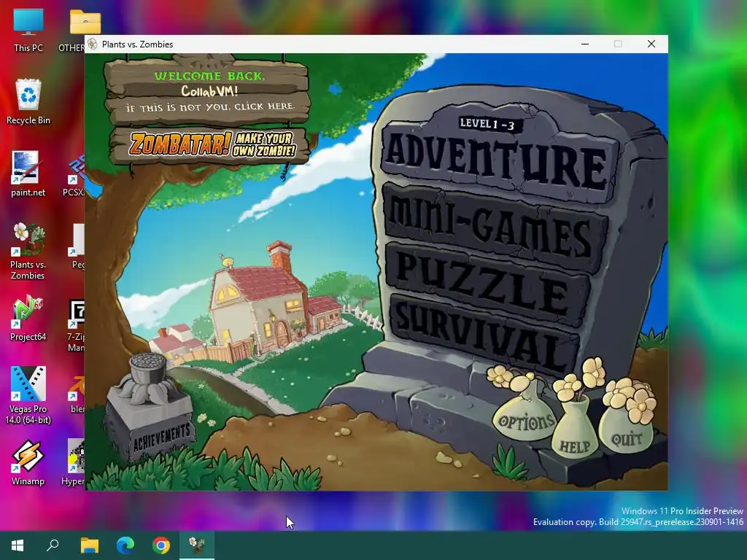Select the PCSX desktop shortcut

(x=75, y=174)
